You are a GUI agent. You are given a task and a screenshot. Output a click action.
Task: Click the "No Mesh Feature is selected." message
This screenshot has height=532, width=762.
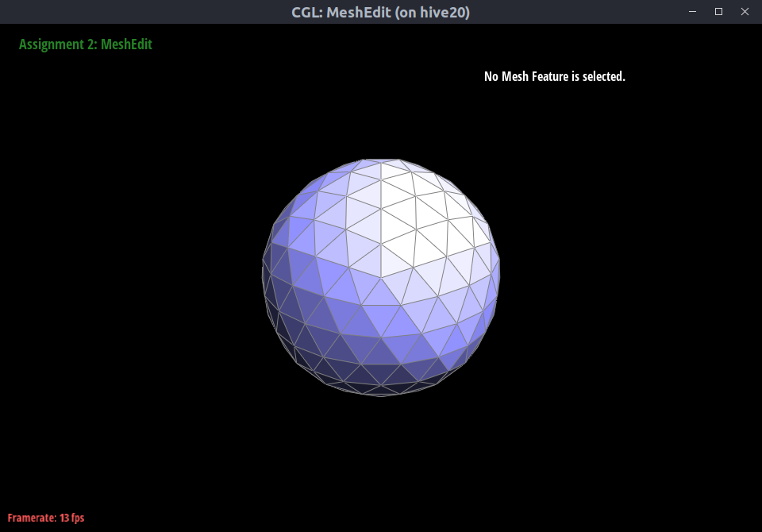coord(554,77)
